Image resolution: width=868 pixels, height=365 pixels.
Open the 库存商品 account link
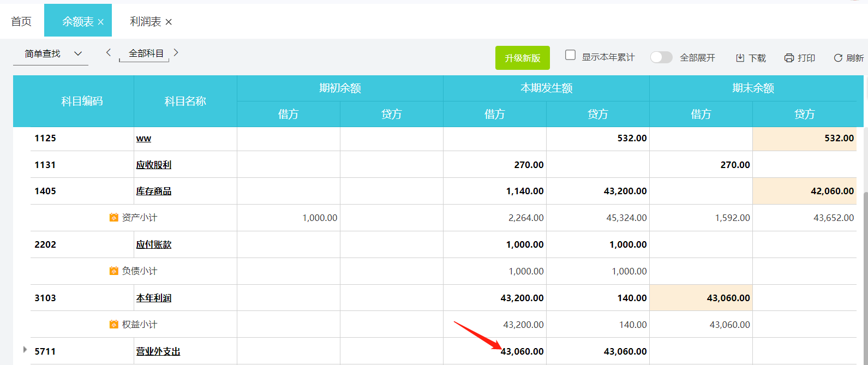pyautogui.click(x=154, y=192)
